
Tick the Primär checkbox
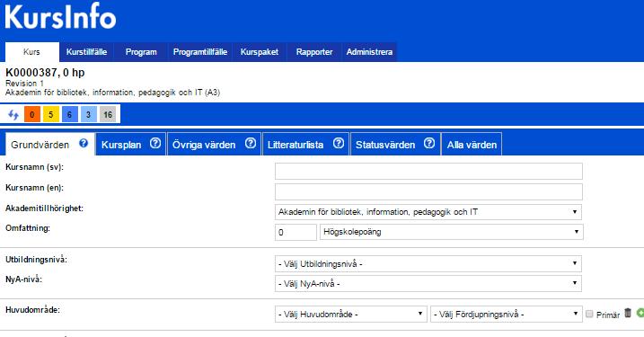click(x=589, y=314)
